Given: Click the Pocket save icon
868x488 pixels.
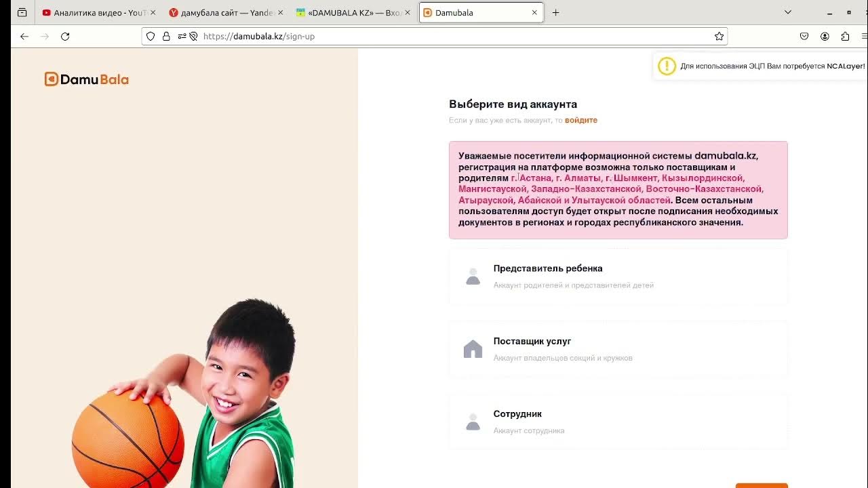Looking at the screenshot, I should 804,37.
